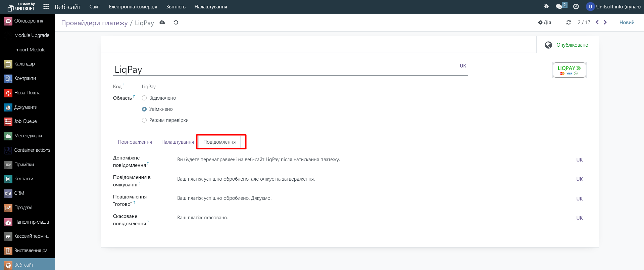Click the record pager 2 / 17
The width and height of the screenshot is (644, 270).
coord(584,22)
